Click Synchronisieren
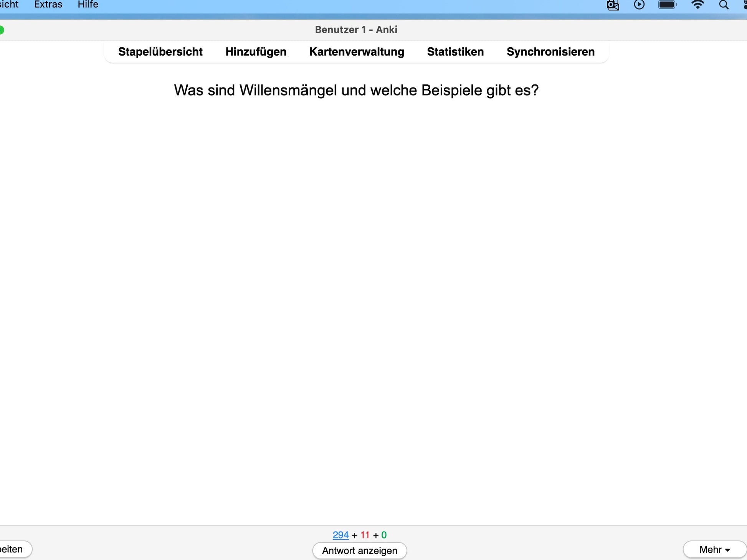747x560 pixels. point(550,52)
